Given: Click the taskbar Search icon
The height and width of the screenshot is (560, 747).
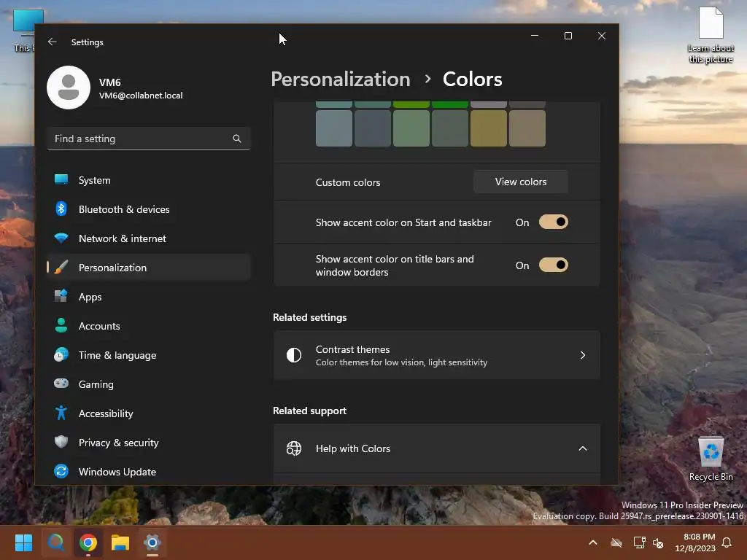Looking at the screenshot, I should (x=55, y=542).
